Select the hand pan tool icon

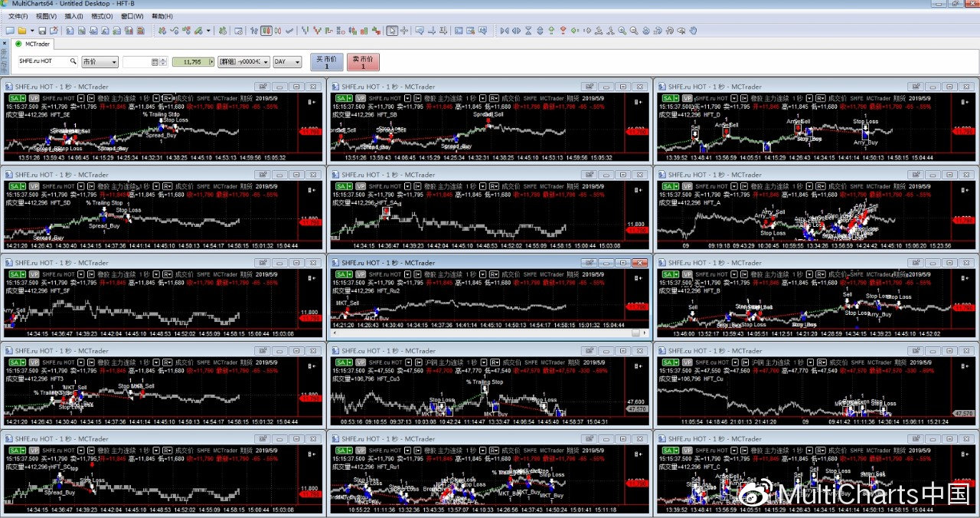pyautogui.click(x=693, y=31)
